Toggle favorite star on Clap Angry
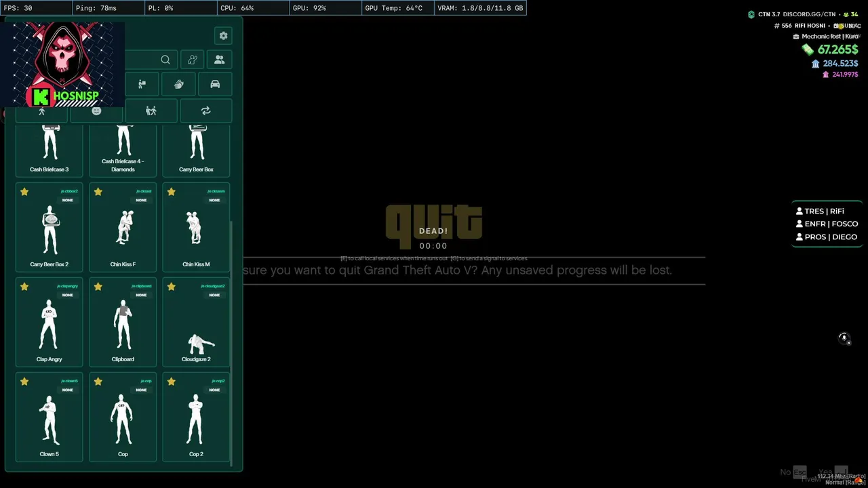Viewport: 868px width, 488px height. click(x=24, y=287)
